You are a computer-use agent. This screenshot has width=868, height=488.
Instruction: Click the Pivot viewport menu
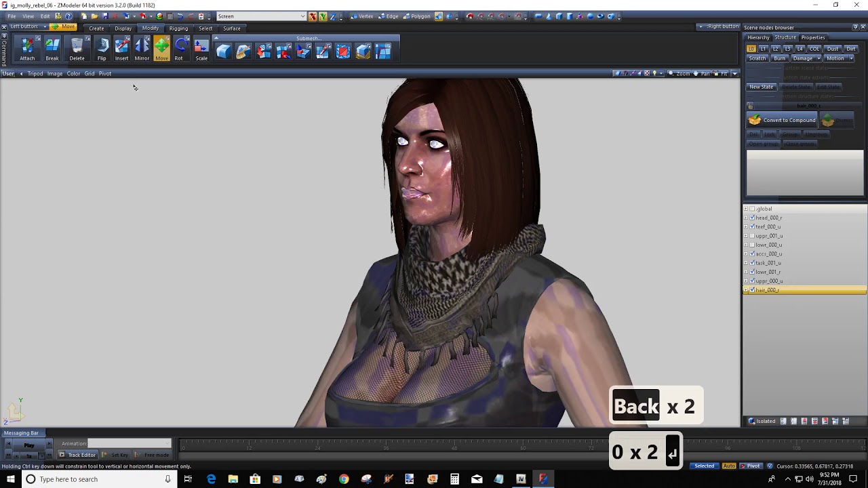(105, 73)
